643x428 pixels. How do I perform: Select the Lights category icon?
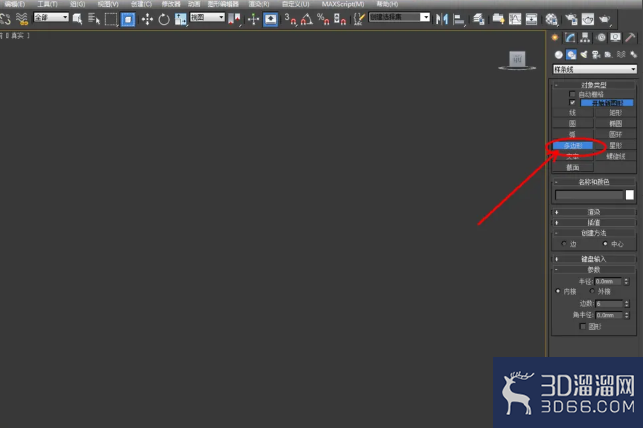click(584, 55)
